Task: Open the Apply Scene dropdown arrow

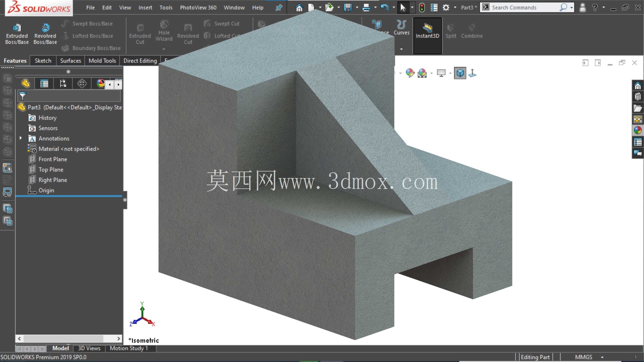Action: point(431,73)
